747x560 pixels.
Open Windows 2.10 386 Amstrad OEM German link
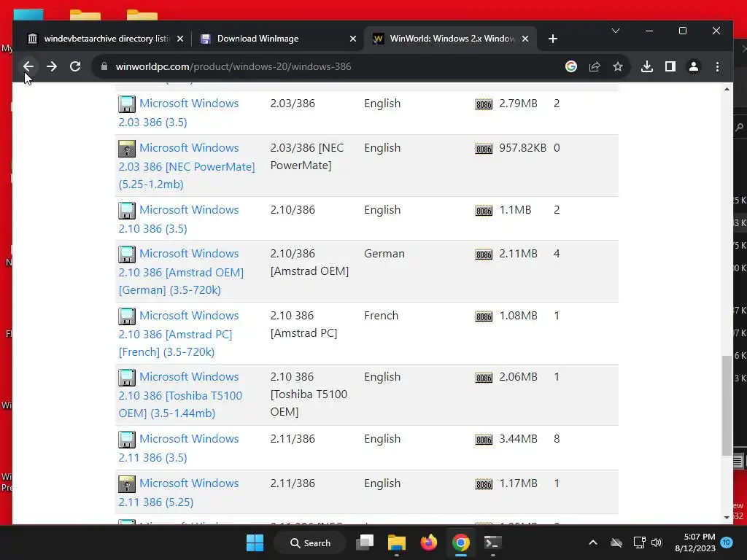point(181,272)
